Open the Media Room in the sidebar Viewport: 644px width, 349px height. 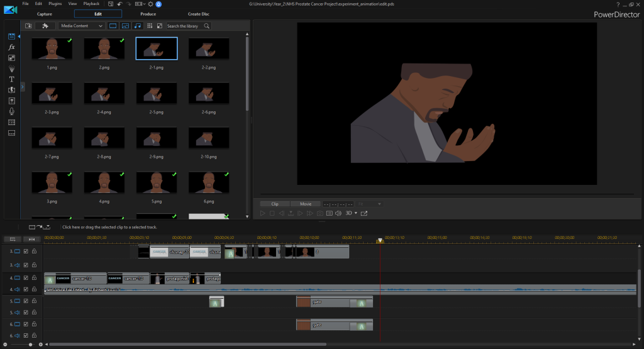[x=11, y=36]
